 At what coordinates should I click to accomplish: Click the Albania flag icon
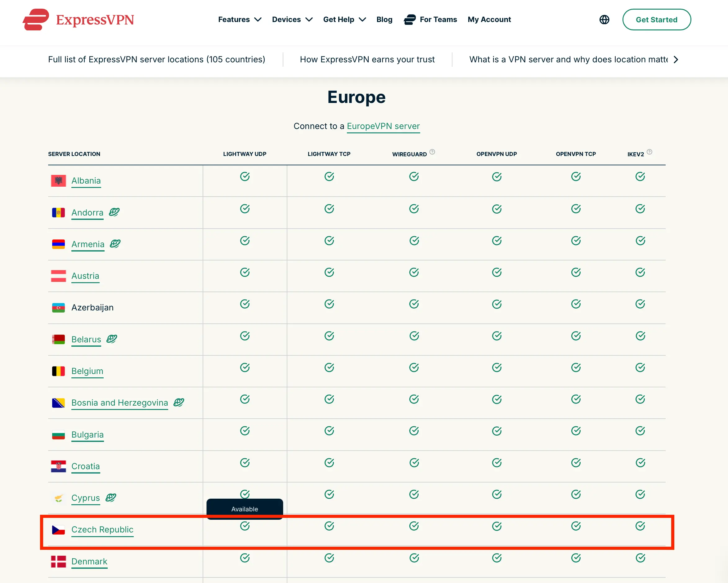pyautogui.click(x=58, y=180)
